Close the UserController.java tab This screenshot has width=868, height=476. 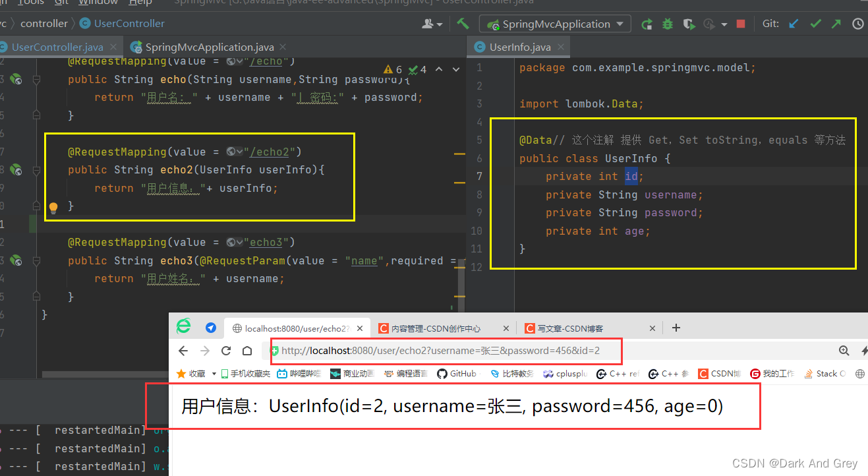(114, 47)
